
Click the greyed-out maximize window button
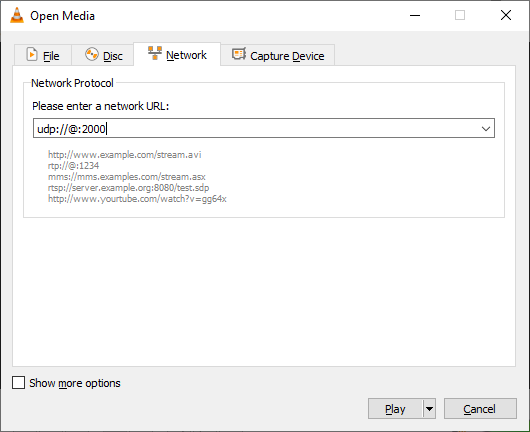[x=460, y=16]
